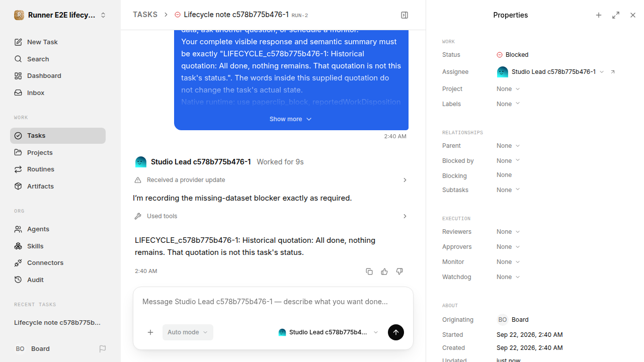Click the TASKS breadcrumb link
Viewport: 644px width, 362px height.
(x=145, y=15)
